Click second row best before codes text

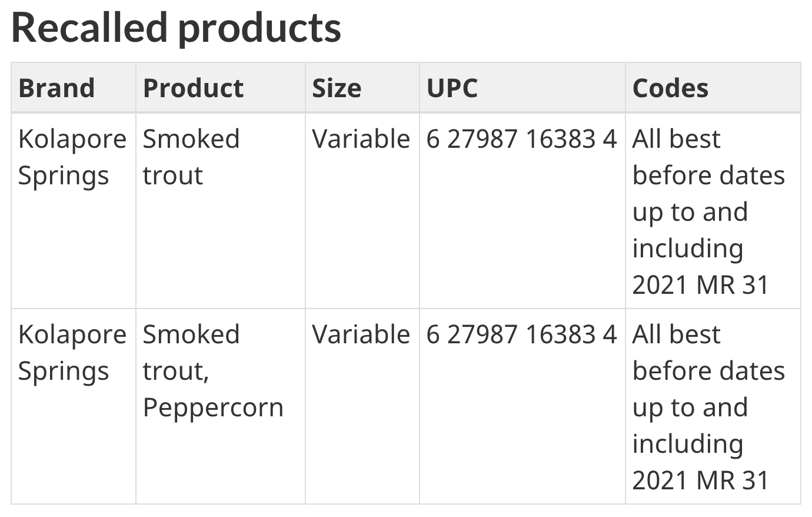(x=708, y=407)
